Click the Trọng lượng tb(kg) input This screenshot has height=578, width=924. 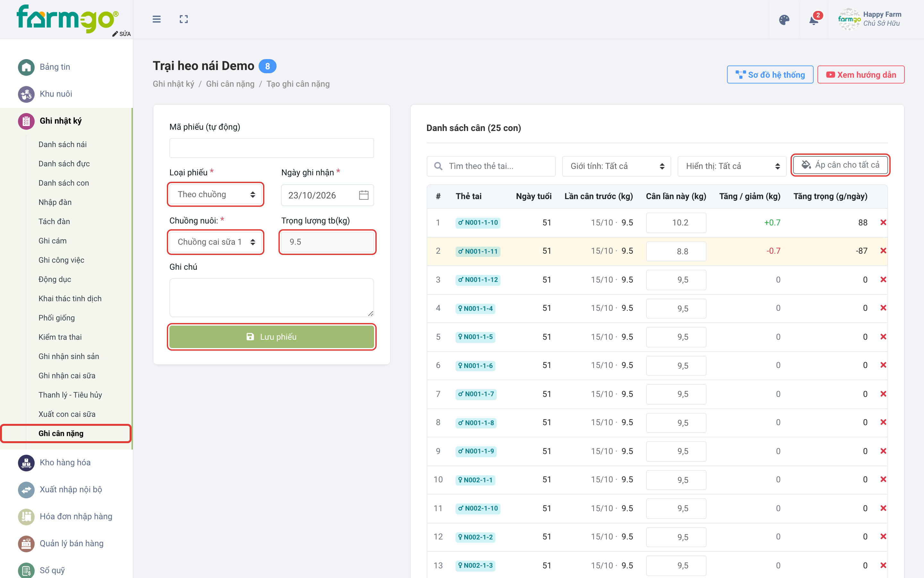point(328,242)
